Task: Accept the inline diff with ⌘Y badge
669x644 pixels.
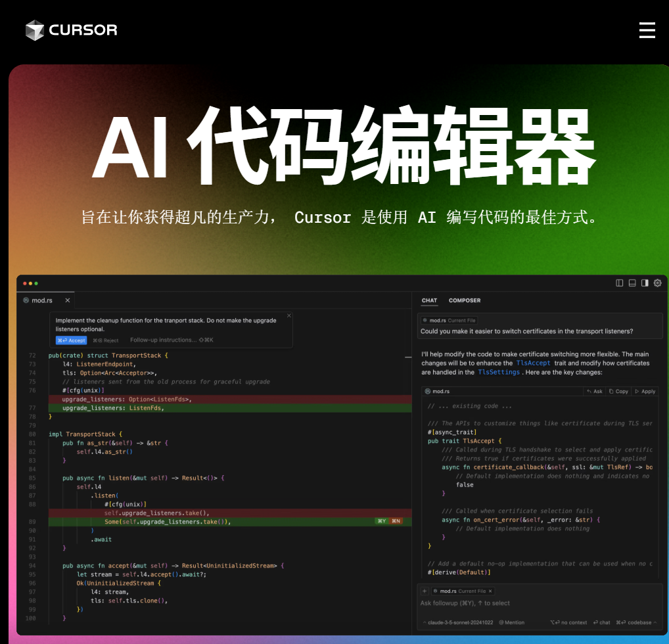Action: 381,521
